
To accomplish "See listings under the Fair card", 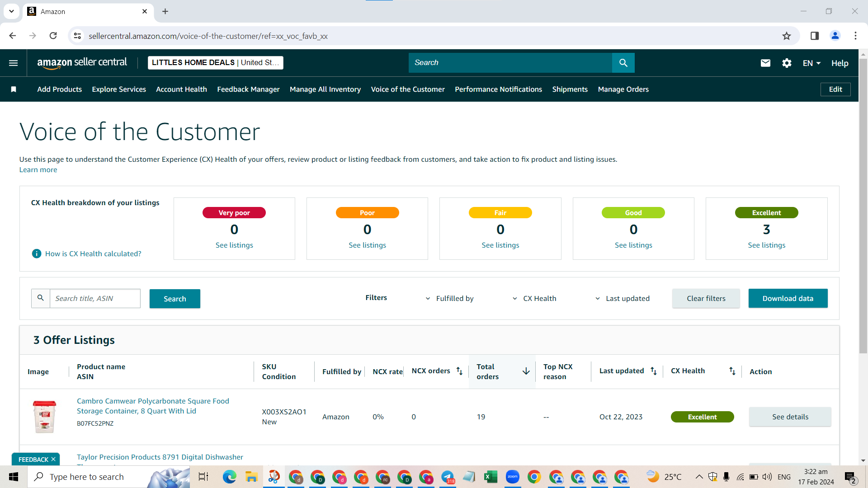I will 500,245.
